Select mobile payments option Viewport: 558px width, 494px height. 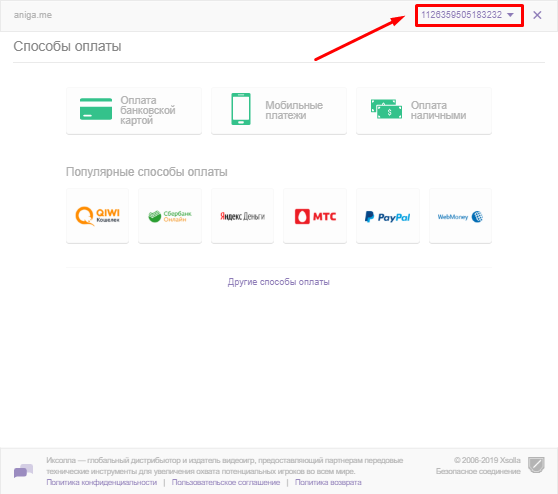pyautogui.click(x=279, y=110)
